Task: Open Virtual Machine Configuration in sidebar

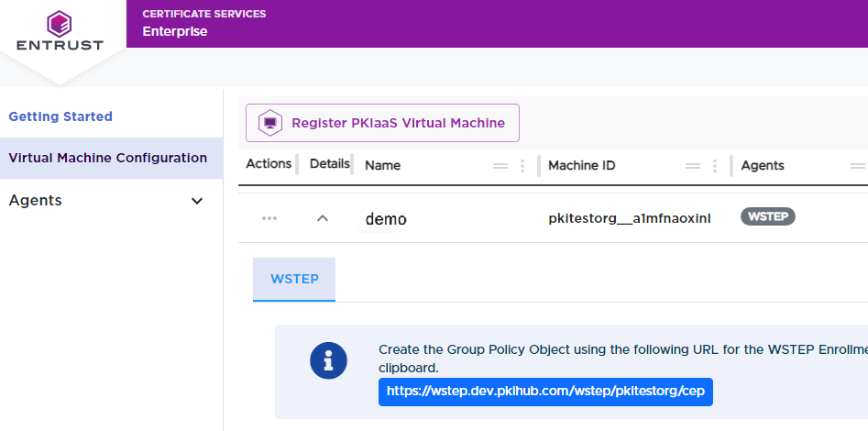Action: coord(107,158)
